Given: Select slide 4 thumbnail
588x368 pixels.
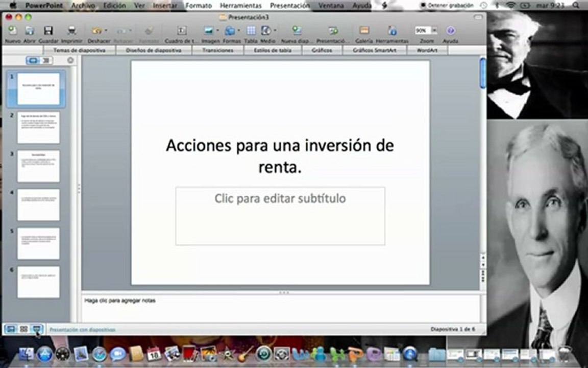Looking at the screenshot, I should click(38, 204).
